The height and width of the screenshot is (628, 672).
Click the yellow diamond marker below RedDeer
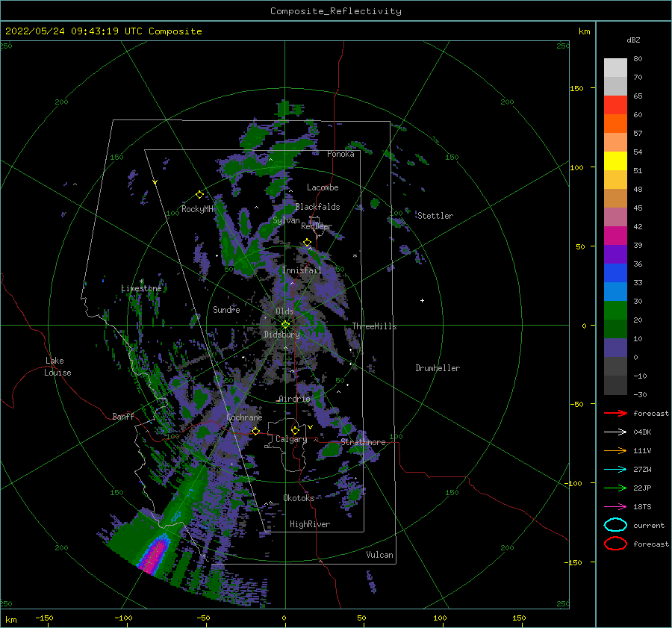click(307, 243)
